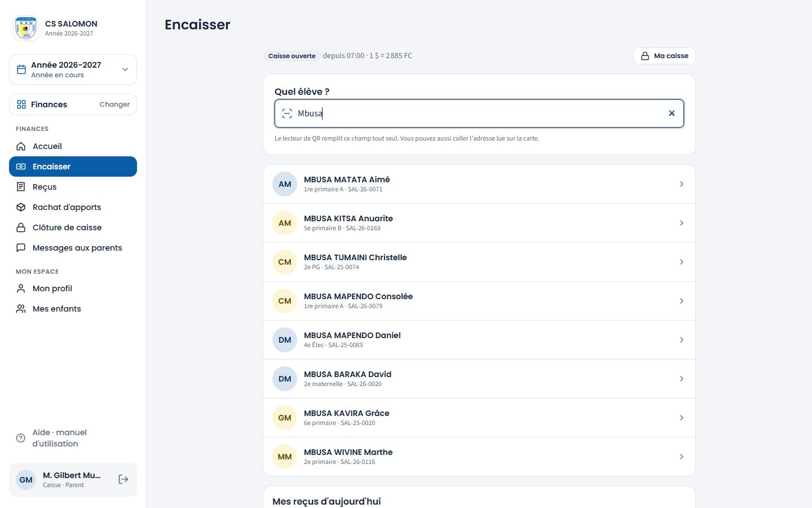Screen dimensions: 812x508
Task: Click the CM avatar for MBUSA TUMAINI Christelle
Action: (x=285, y=262)
